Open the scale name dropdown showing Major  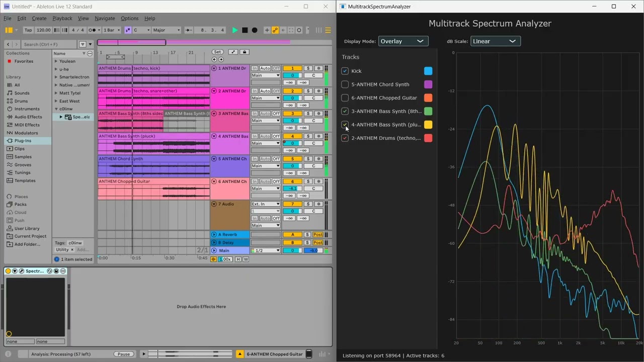[166, 30]
